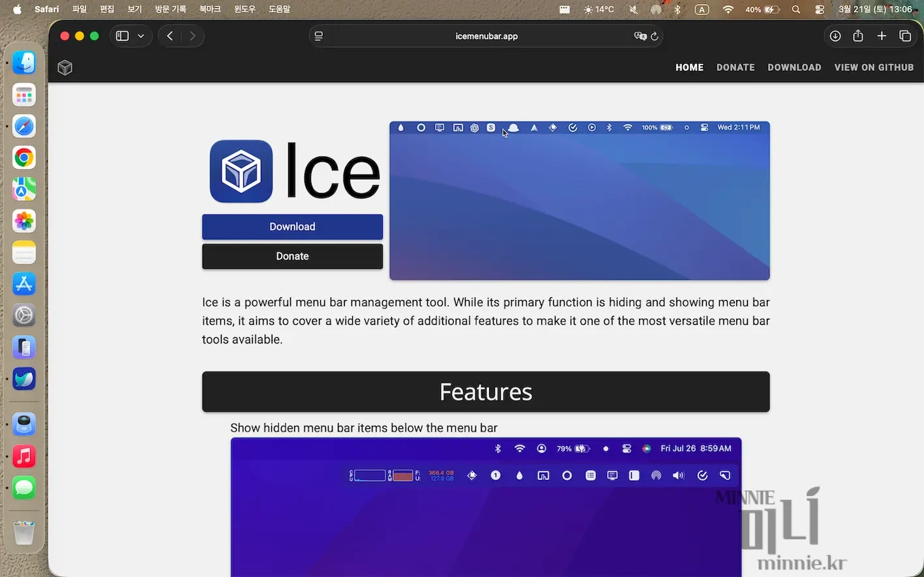The image size is (924, 577).
Task: Open the AirDrop status icon in menu bar
Action: [x=656, y=9]
